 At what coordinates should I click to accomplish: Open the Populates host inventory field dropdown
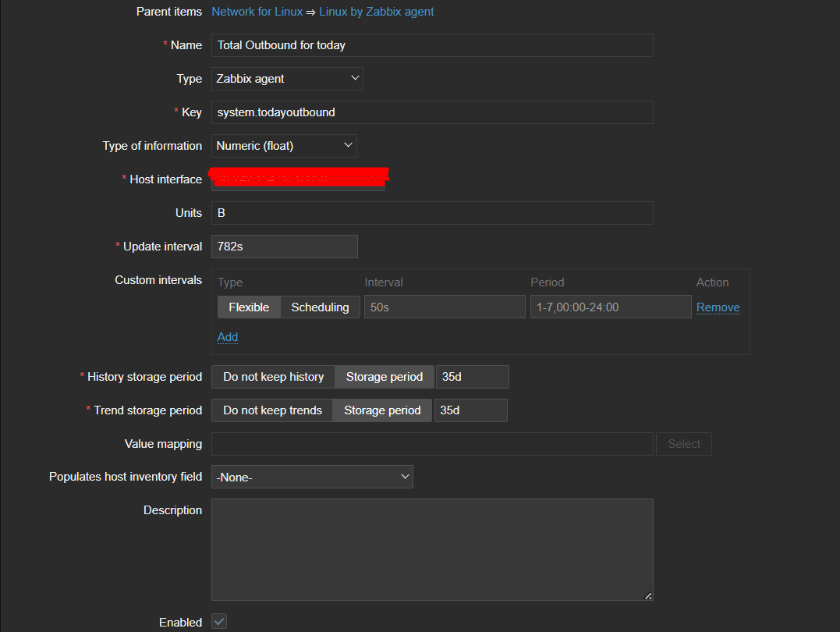(312, 477)
